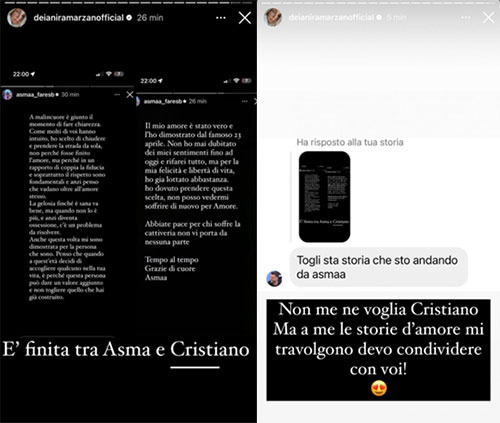Close the right story with the X
The width and height of the screenshot is (500, 423).
[488, 18]
